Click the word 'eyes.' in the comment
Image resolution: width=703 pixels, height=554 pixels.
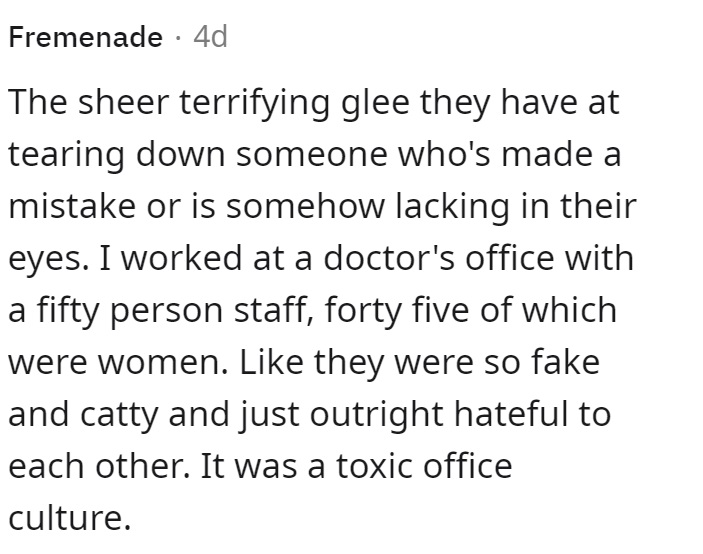click(48, 260)
